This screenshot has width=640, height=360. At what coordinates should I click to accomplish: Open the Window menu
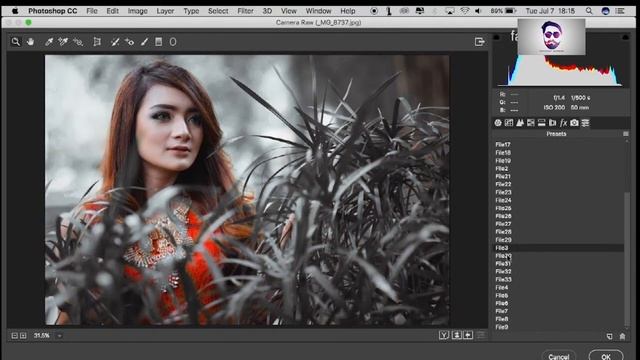(x=318, y=11)
